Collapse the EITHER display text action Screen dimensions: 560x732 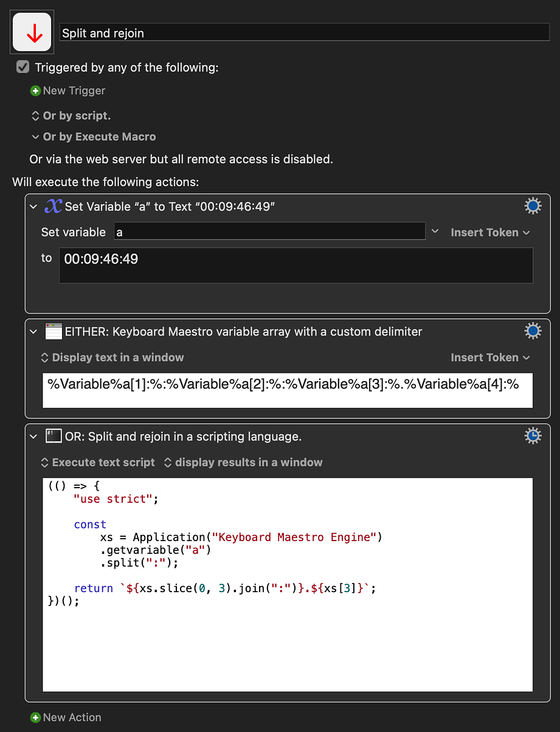click(34, 332)
